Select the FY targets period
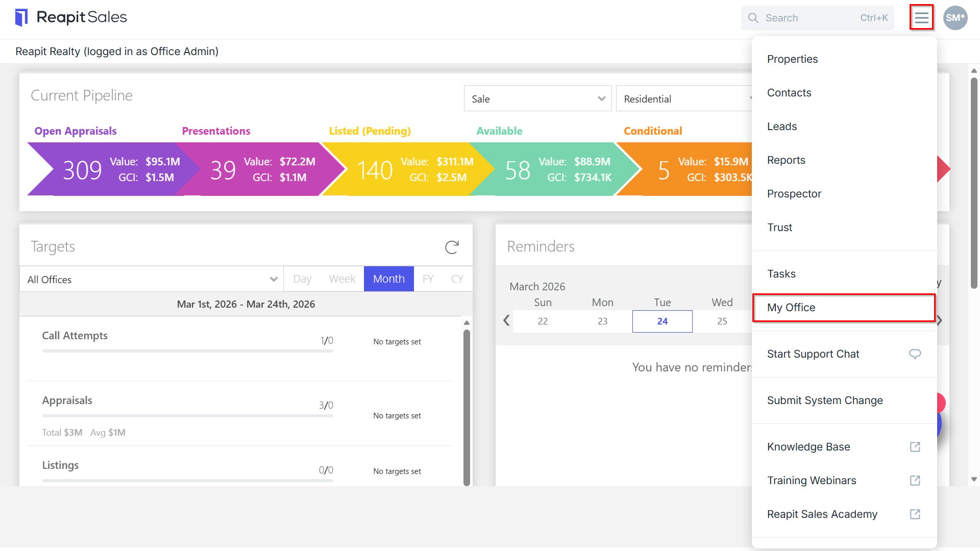Image resolution: width=980 pixels, height=551 pixels. pyautogui.click(x=428, y=279)
